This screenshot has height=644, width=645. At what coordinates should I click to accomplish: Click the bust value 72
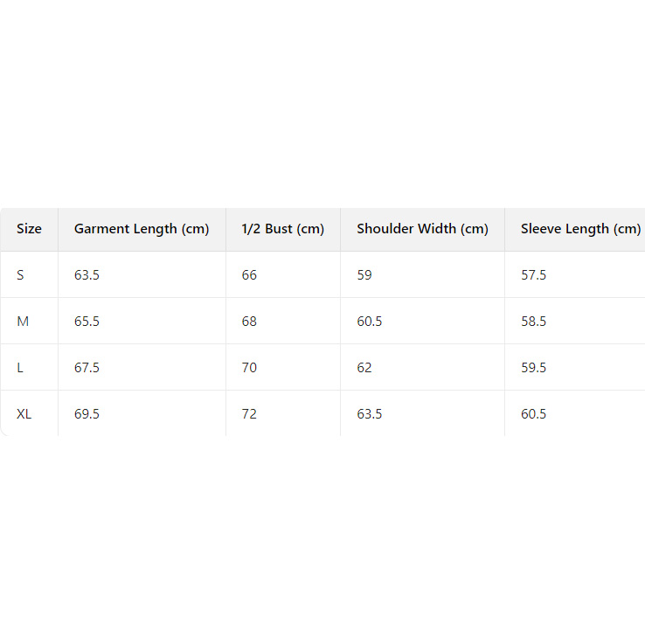pos(249,414)
